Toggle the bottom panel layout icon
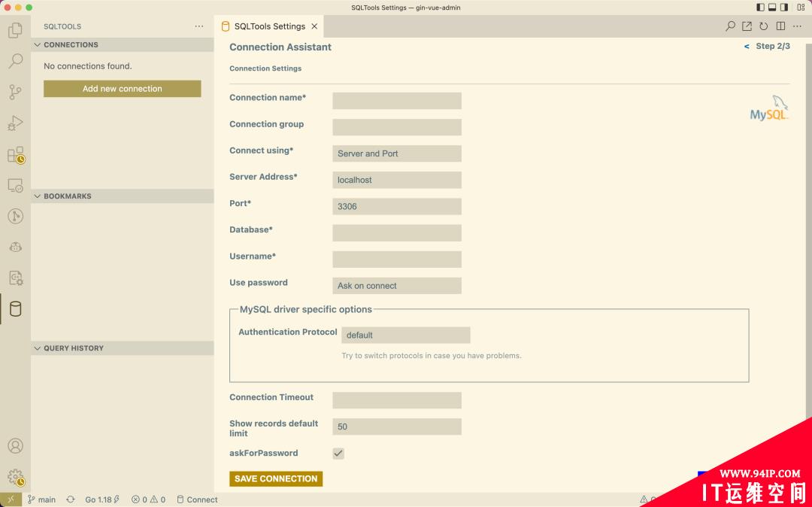The width and height of the screenshot is (812, 507). tap(772, 8)
